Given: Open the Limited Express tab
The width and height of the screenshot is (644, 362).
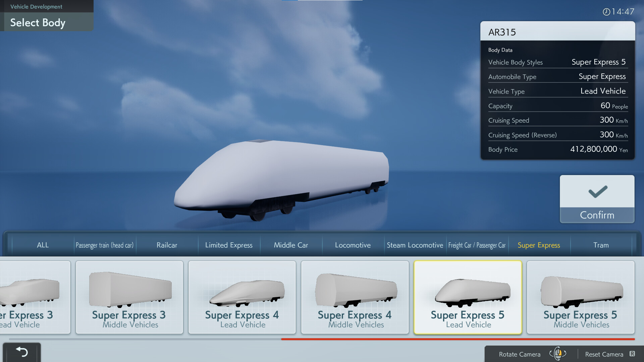Looking at the screenshot, I should point(229,245).
